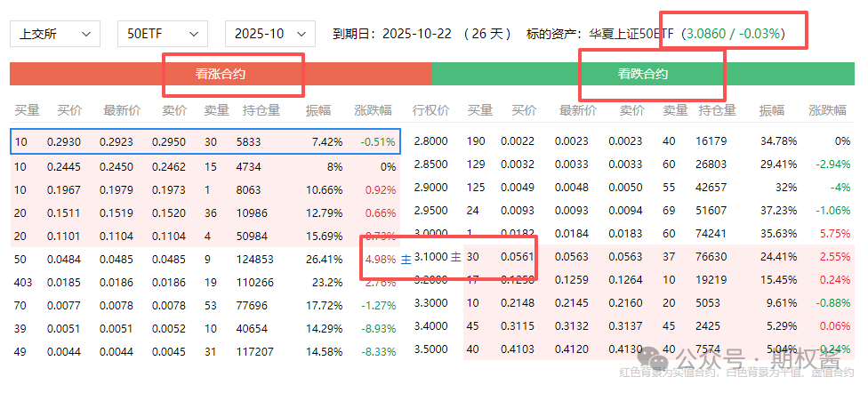Screen dimensions: 868x393
Task: Select strike price 2.8500
Action: tap(430, 164)
